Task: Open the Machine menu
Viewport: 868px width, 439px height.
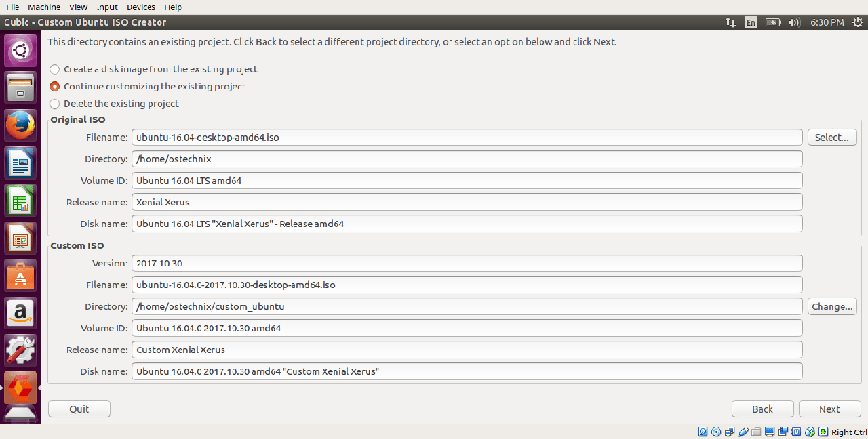Action: [x=44, y=7]
